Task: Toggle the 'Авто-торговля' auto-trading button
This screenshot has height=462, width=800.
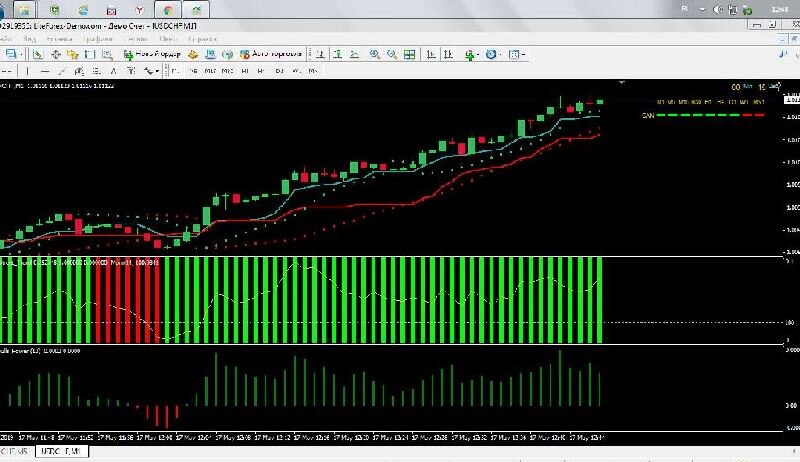Action: pyautogui.click(x=271, y=54)
